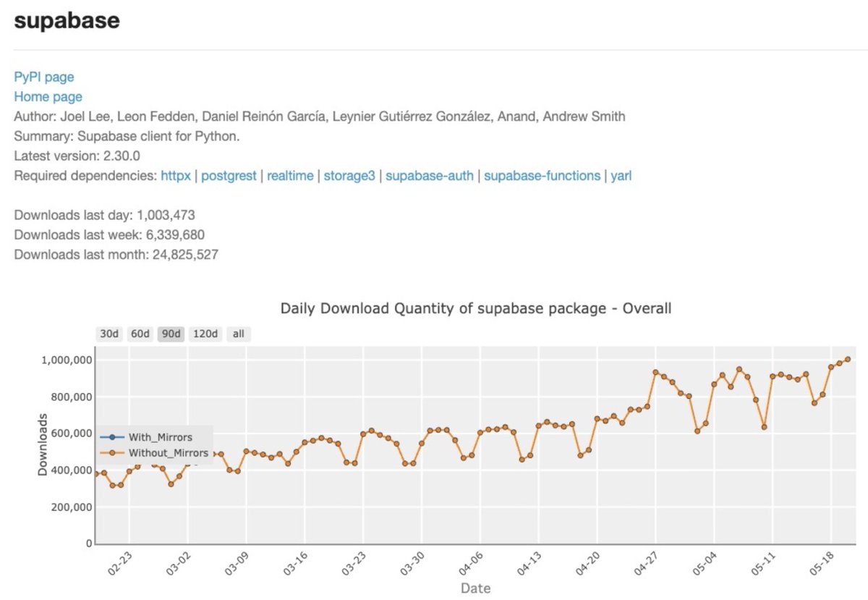868x600 pixels.
Task: Click the 800,000 y-axis label
Action: 73,397
